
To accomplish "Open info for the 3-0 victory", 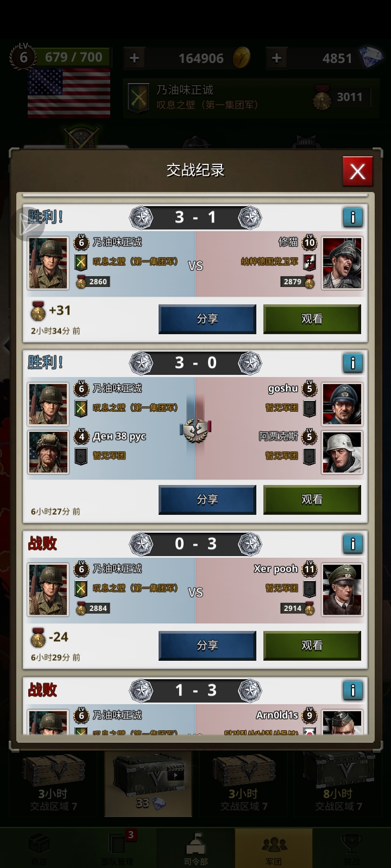I will point(353,362).
